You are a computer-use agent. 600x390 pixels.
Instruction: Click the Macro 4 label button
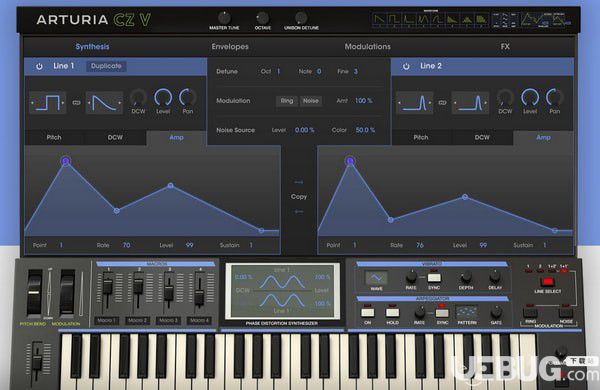[199, 320]
